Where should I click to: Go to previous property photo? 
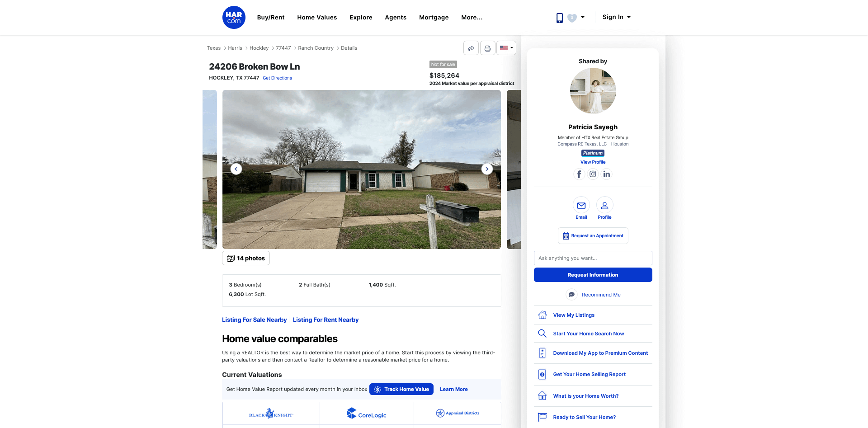(x=236, y=169)
